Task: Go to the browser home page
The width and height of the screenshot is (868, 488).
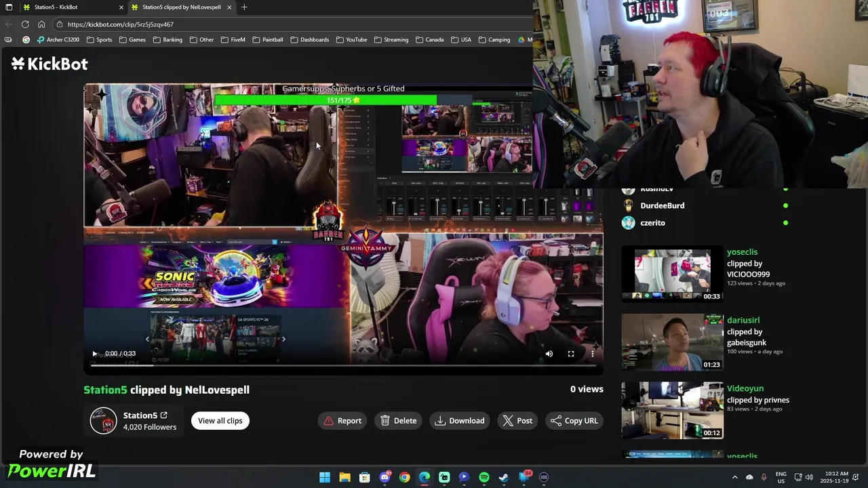Action: coord(41,24)
